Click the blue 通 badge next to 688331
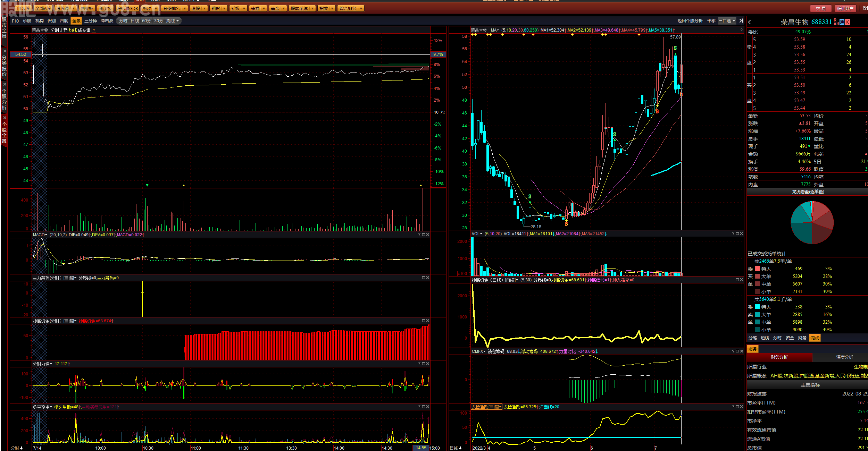This screenshot has width=868, height=451. 842,22
